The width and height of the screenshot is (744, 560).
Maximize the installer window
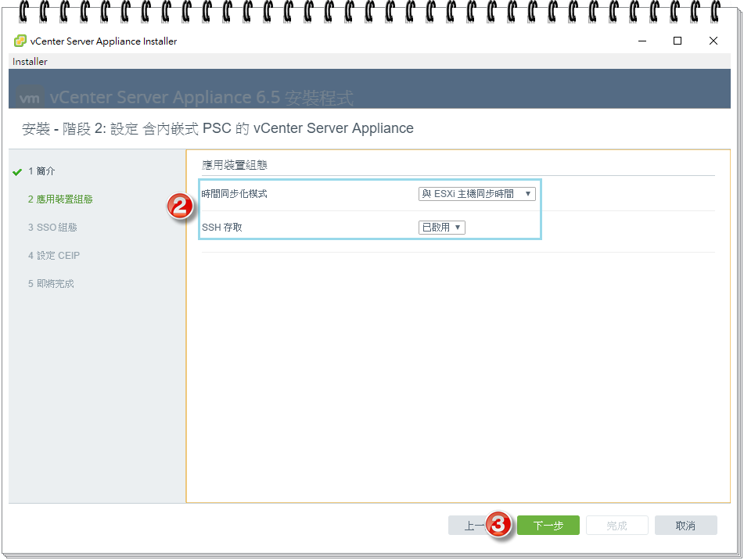click(x=678, y=41)
